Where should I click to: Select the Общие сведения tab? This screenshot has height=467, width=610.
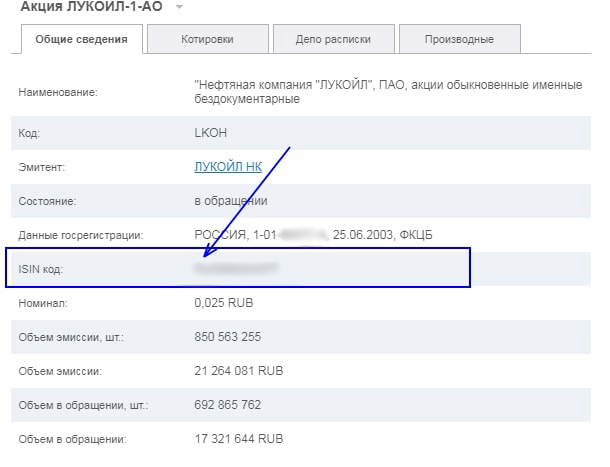coord(82,39)
